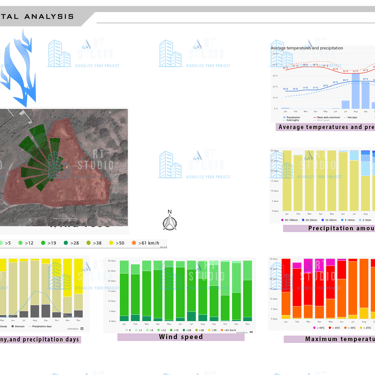The height and width of the screenshot is (375, 375).
Task: Select the Precipitation amount purple label
Action: [x=329, y=228]
